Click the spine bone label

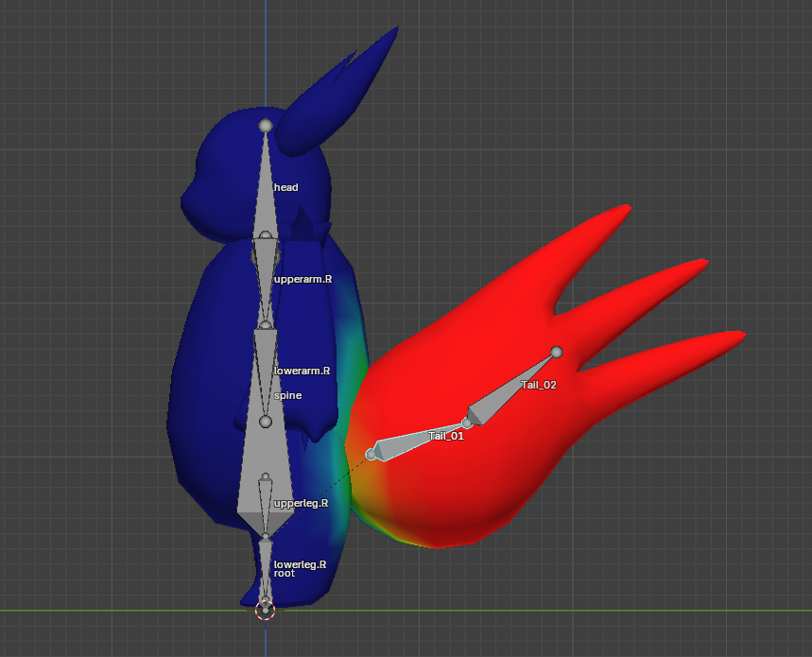click(287, 395)
